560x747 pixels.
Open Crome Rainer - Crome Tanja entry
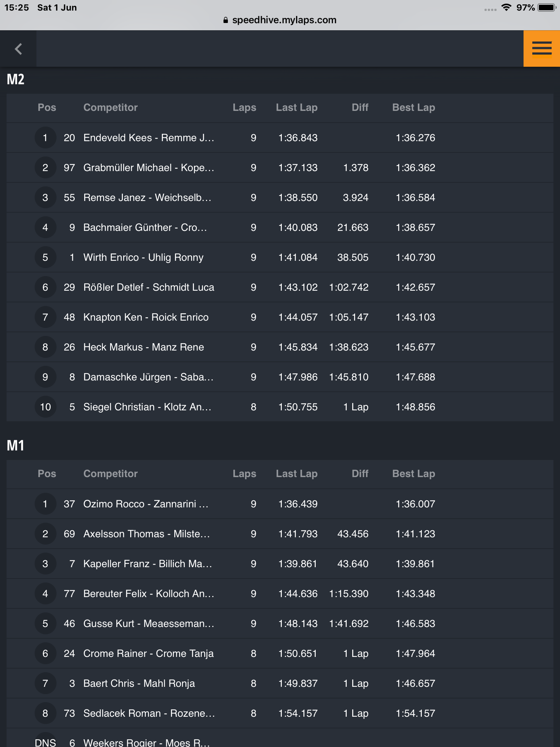pos(280,653)
